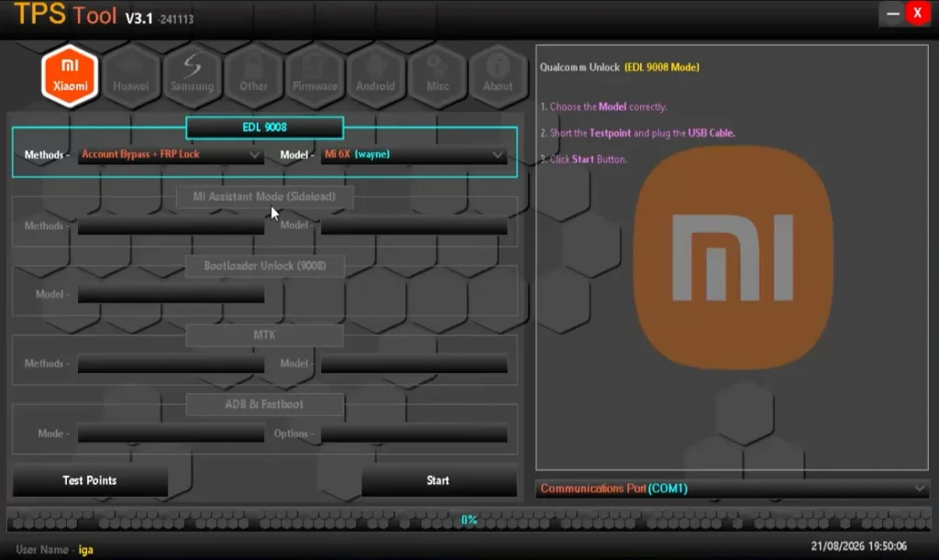The image size is (939, 560).
Task: Click the Test Points button
Action: click(90, 480)
